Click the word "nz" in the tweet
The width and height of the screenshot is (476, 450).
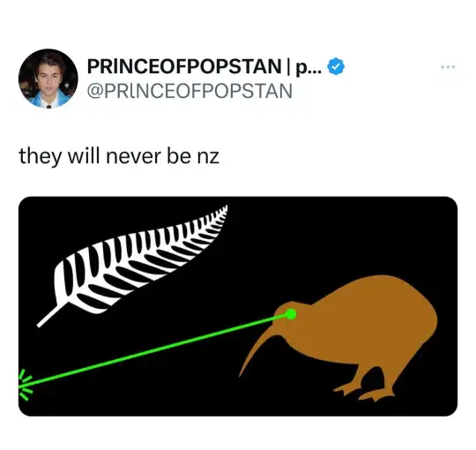pyautogui.click(x=208, y=158)
